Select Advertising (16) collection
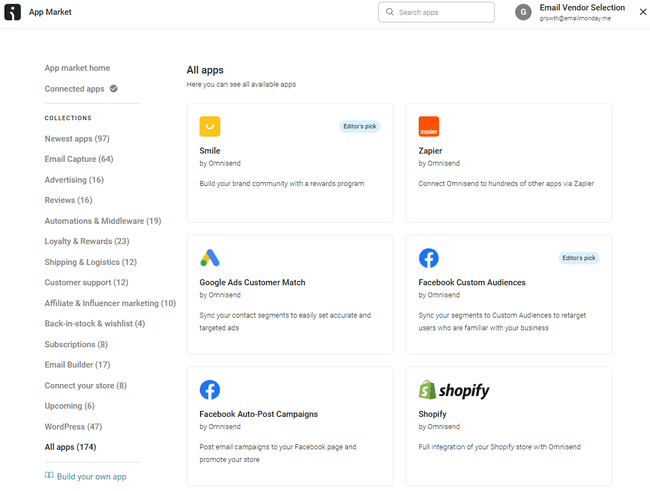The height and width of the screenshot is (491, 650). click(x=74, y=180)
